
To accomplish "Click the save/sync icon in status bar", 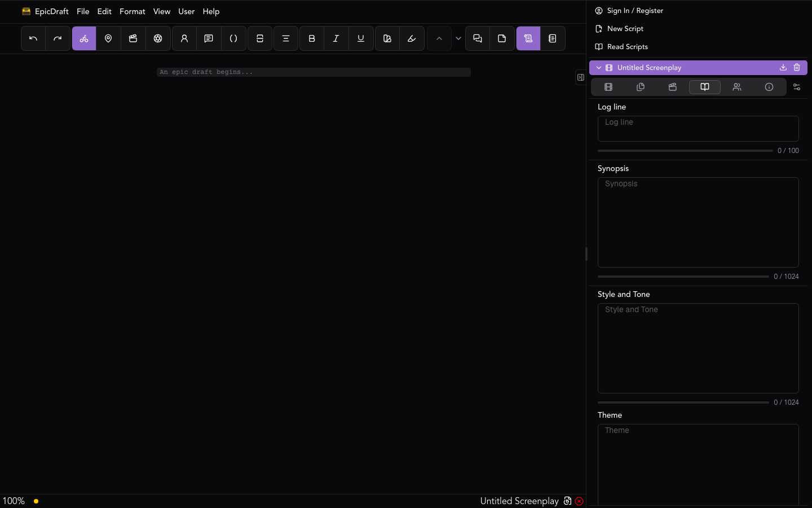I will coord(567,501).
